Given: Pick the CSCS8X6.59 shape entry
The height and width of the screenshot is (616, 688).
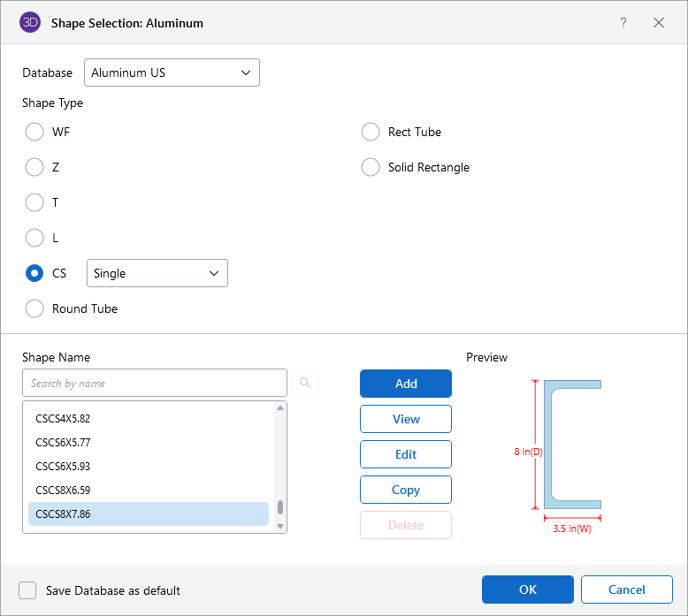Looking at the screenshot, I should (63, 490).
